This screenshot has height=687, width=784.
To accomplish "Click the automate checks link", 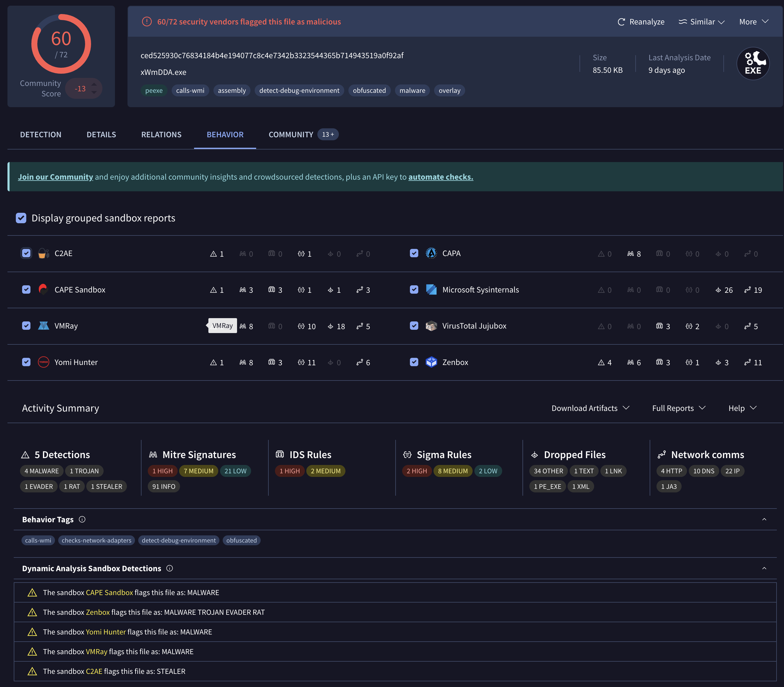I will point(440,177).
